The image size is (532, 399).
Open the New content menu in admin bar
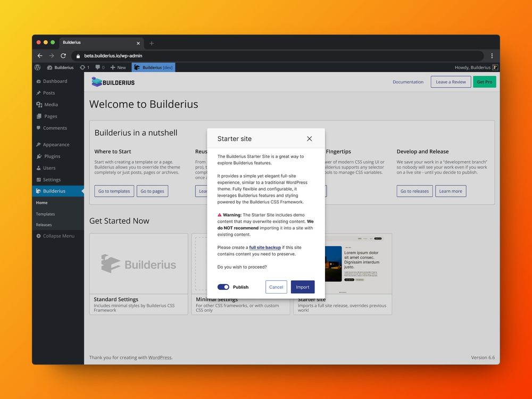(x=118, y=68)
